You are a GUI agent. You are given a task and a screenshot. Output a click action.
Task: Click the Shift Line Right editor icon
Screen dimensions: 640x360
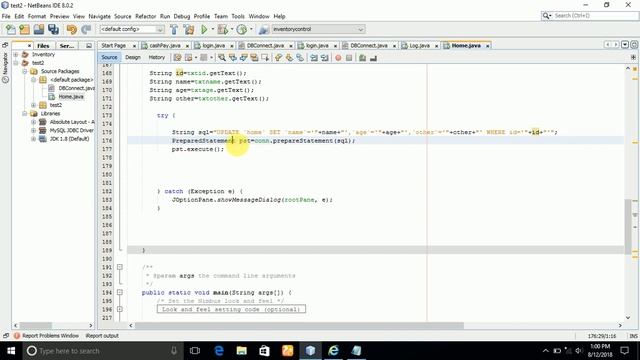click(324, 58)
